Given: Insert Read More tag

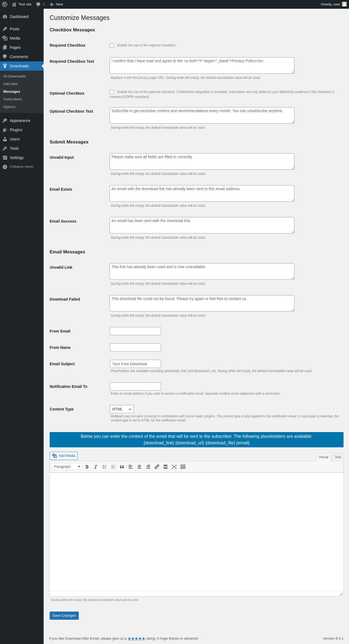Looking at the screenshot, I should coord(166,467).
